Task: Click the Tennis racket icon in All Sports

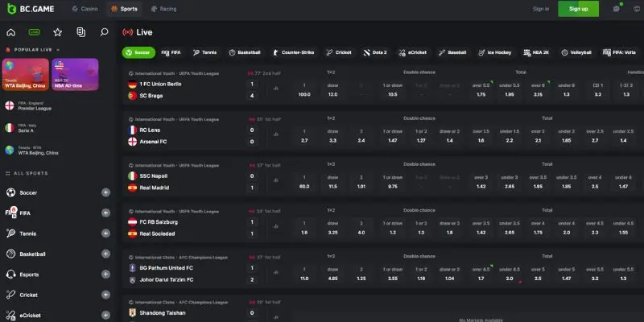Action: coord(11,233)
